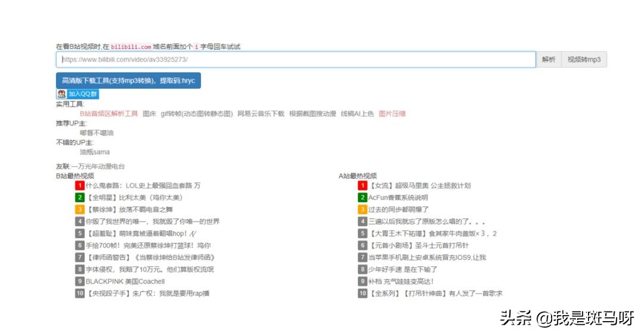Open A站 video 【大胃王木下祐曄】食其家牛肉盖饭
The height and width of the screenshot is (336, 644).
(x=432, y=233)
